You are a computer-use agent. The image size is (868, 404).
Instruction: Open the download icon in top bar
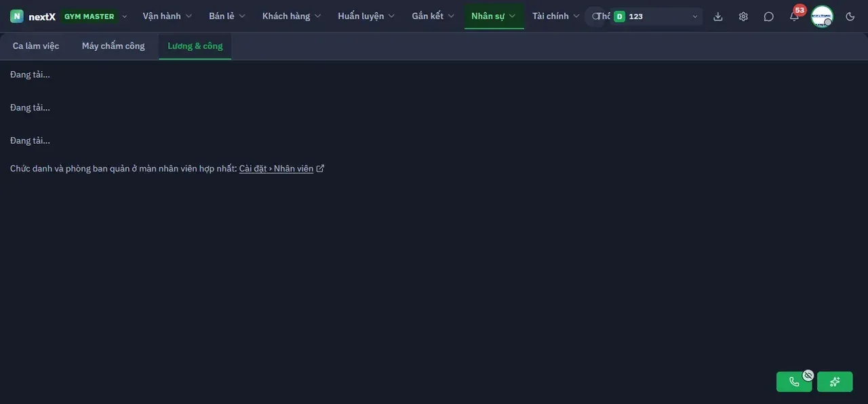click(718, 16)
